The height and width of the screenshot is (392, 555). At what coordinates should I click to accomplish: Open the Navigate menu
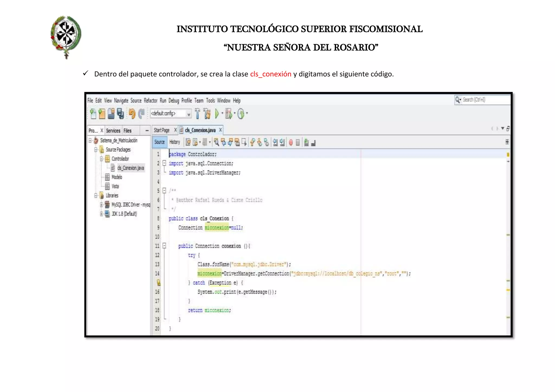121,101
